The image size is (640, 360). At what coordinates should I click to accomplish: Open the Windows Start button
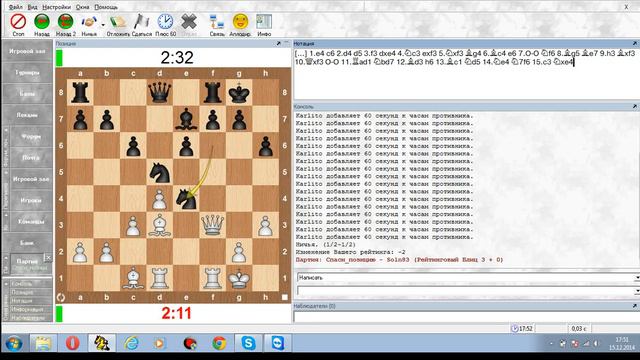(x=13, y=343)
